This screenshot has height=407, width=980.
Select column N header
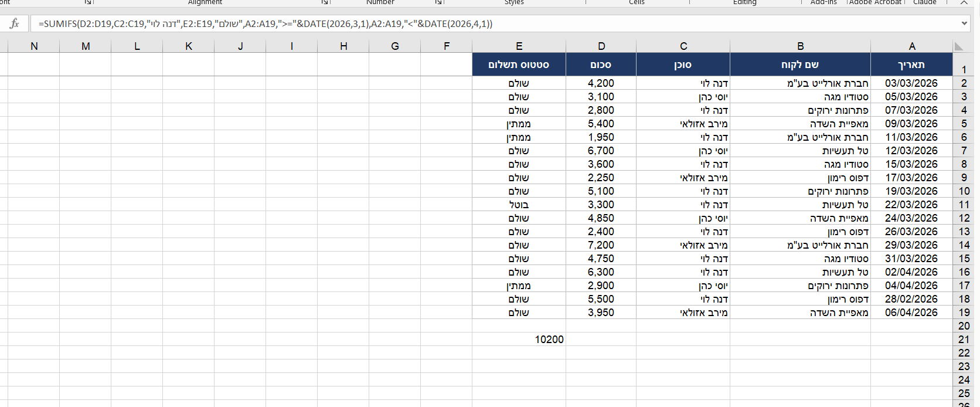[34, 46]
